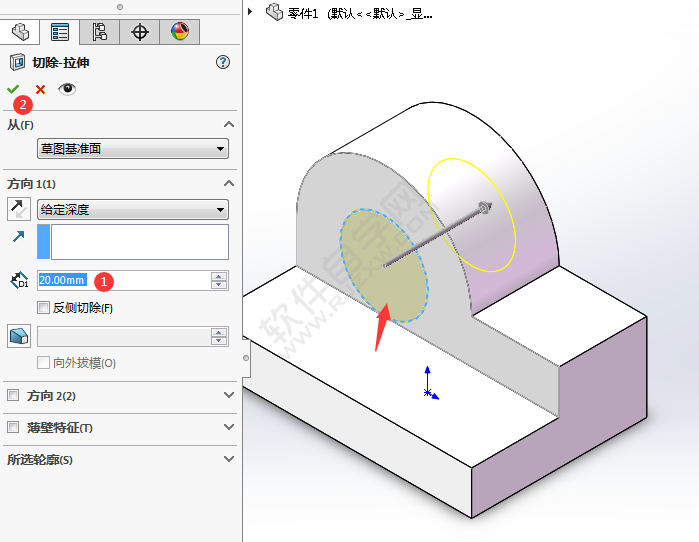Toggle the draft on/off button
The height and width of the screenshot is (542, 699).
click(x=19, y=336)
